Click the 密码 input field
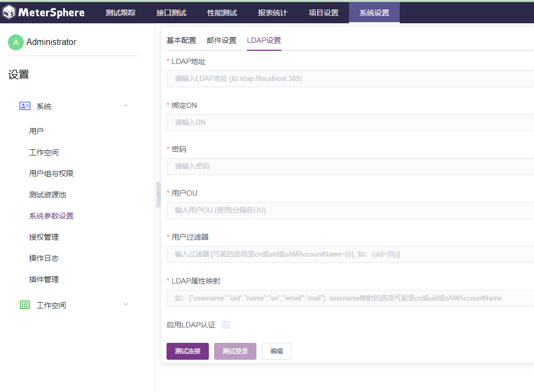 point(317,166)
